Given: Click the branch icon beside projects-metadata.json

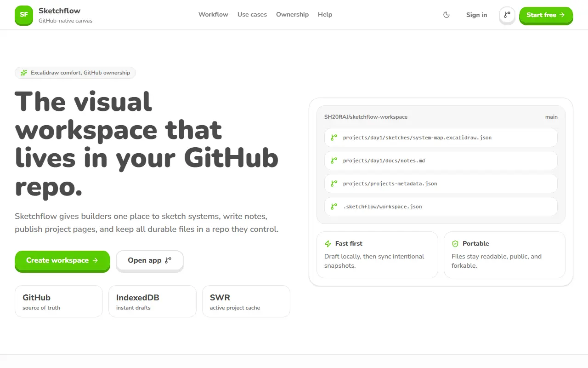Looking at the screenshot, I should tap(334, 184).
